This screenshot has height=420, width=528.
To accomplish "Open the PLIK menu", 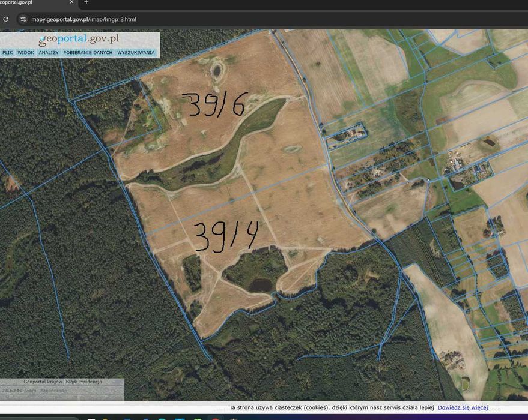I will tap(7, 52).
